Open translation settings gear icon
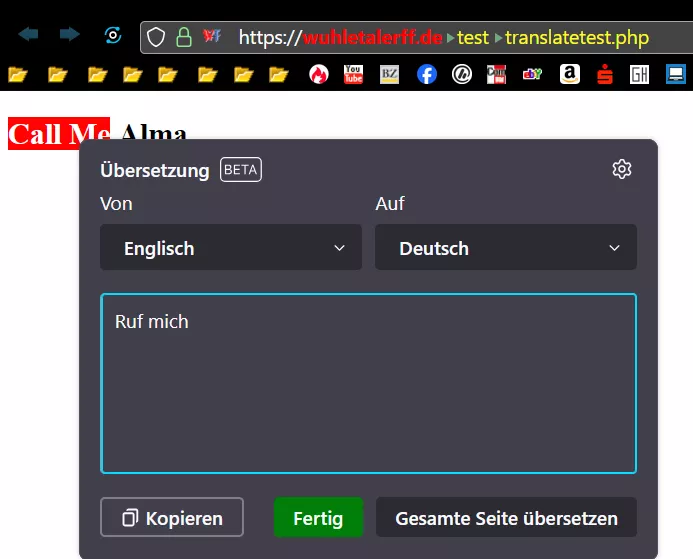The height and width of the screenshot is (559, 693). point(622,169)
